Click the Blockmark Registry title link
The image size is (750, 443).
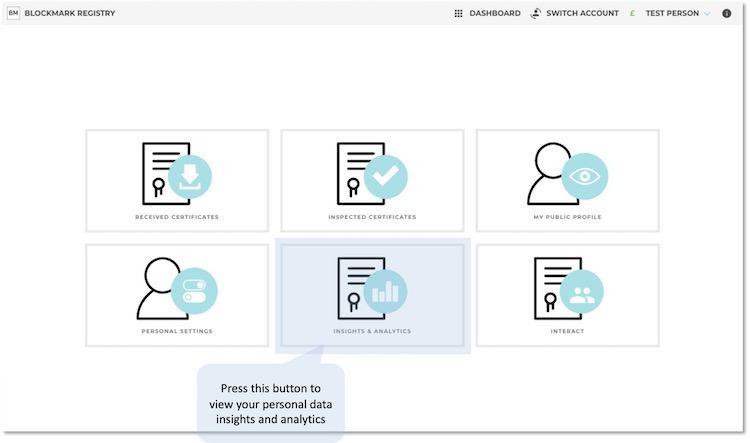tap(70, 14)
